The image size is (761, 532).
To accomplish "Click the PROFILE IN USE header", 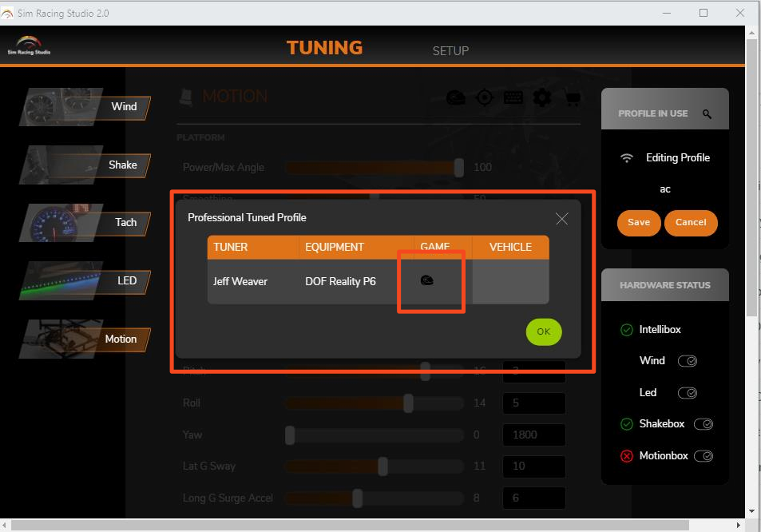I will pos(652,113).
